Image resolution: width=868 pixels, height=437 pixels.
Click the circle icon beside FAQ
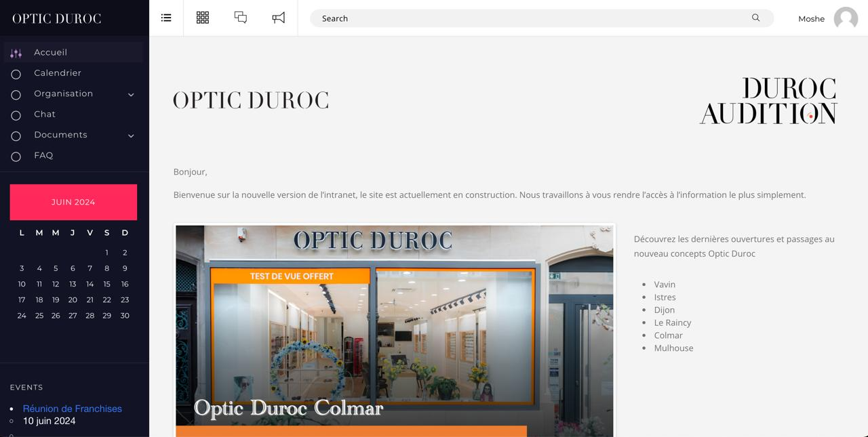[x=16, y=157]
